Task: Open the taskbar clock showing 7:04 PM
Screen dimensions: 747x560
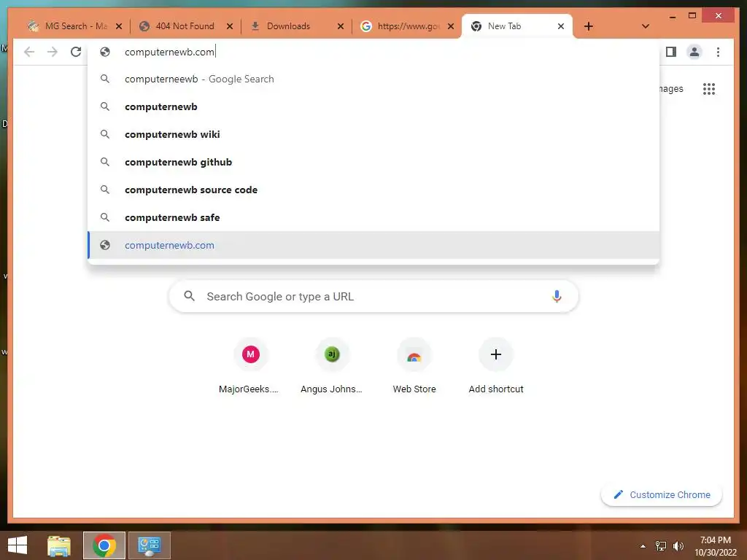Action: click(x=715, y=546)
